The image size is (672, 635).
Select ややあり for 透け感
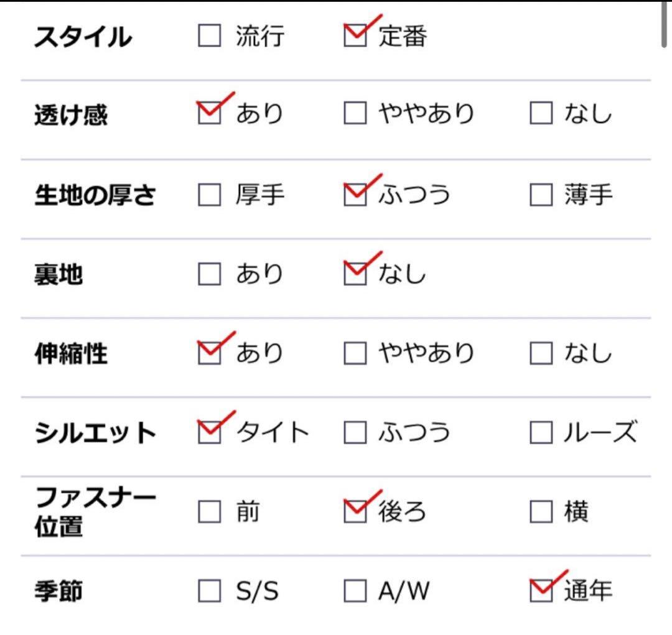pyautogui.click(x=355, y=114)
